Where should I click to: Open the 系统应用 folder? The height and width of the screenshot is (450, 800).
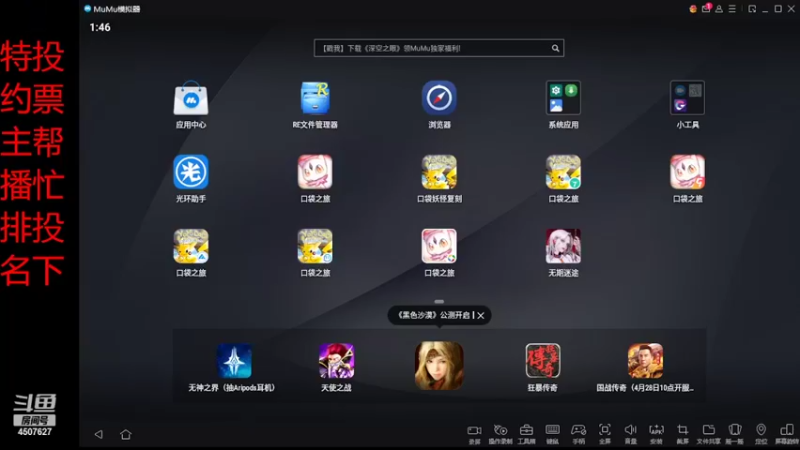(x=563, y=98)
